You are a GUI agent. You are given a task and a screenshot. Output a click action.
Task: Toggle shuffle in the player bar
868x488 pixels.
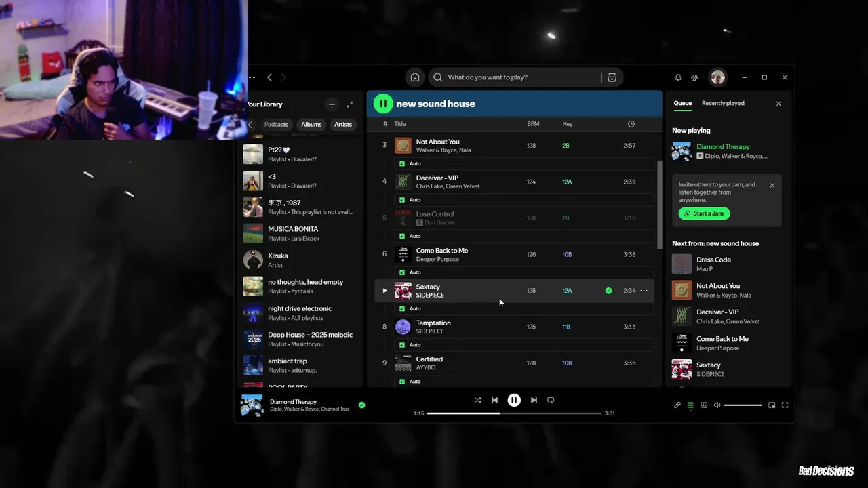click(477, 400)
